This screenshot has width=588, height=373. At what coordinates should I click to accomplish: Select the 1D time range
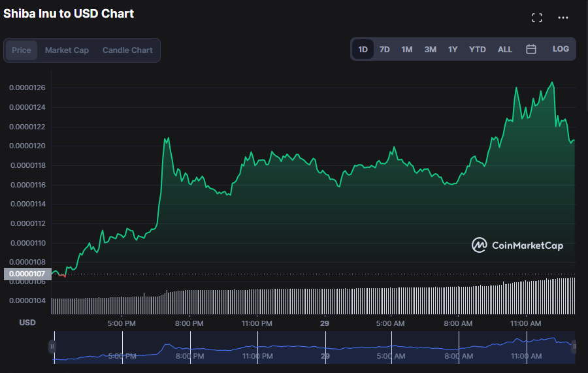pyautogui.click(x=363, y=49)
